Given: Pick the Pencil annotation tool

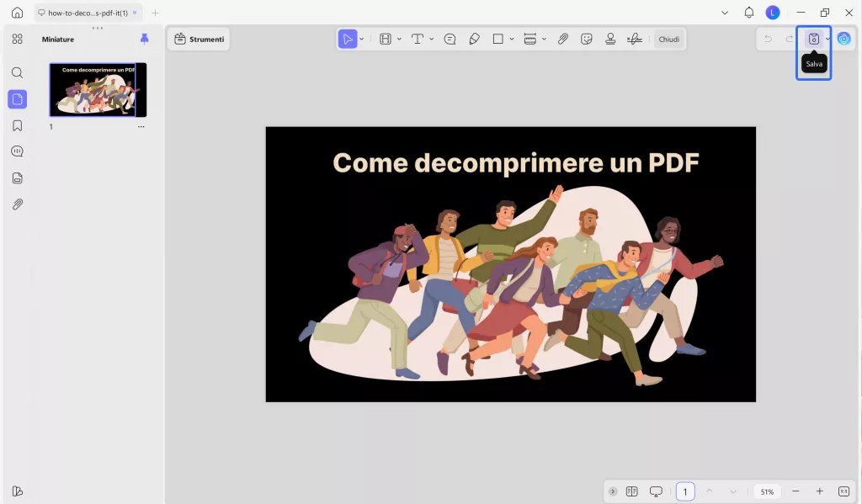Looking at the screenshot, I should pos(474,39).
